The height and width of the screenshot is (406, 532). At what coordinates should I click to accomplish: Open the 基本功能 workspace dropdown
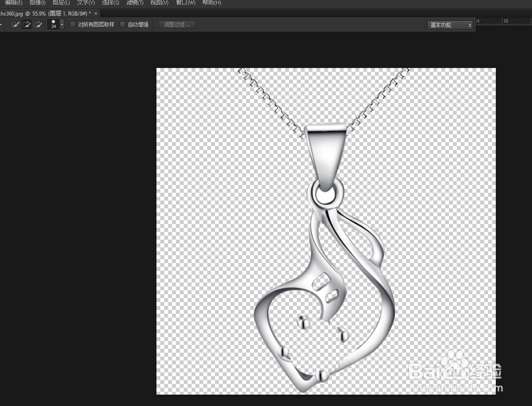[450, 25]
